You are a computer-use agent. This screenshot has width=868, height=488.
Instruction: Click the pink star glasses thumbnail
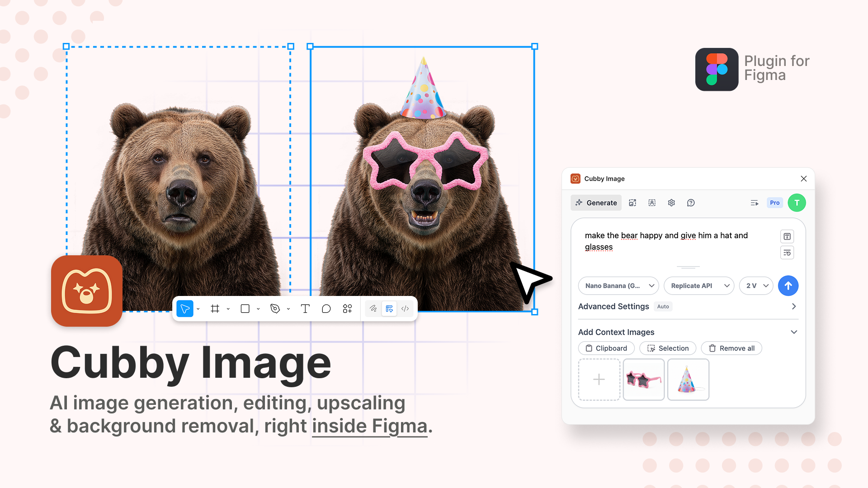click(x=643, y=380)
